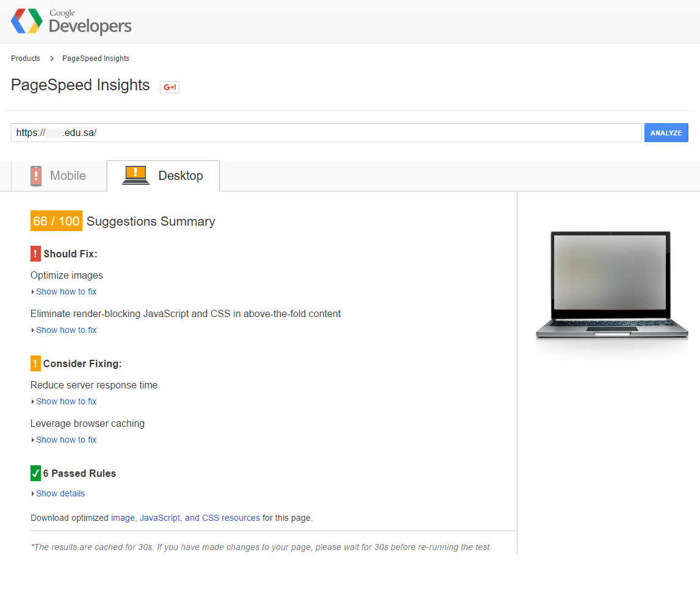Click the laptop icon on the Desktop tab
This screenshot has height=597, width=700.
pos(135,176)
